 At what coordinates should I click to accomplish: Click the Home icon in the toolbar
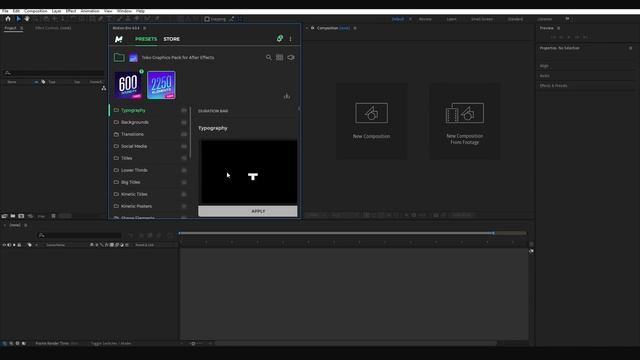(8, 19)
